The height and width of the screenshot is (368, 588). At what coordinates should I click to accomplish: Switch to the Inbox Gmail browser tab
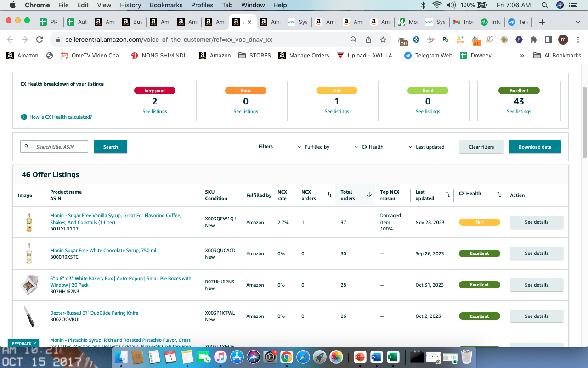(x=463, y=22)
